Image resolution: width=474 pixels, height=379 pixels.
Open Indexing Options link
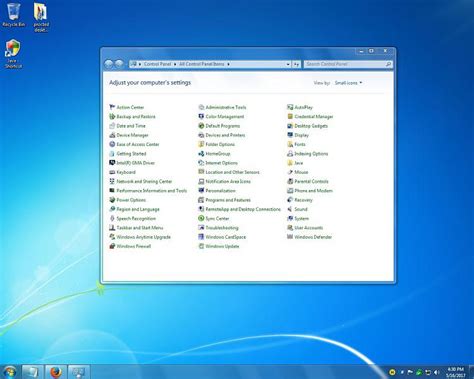(311, 154)
